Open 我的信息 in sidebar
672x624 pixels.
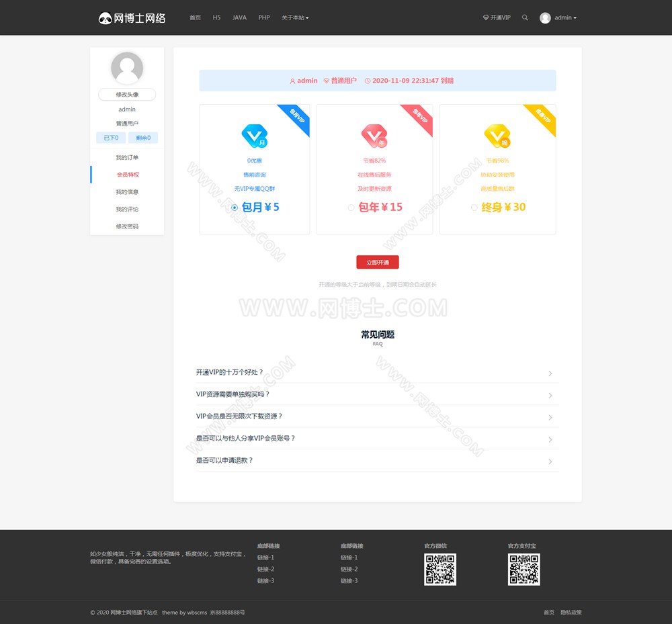[x=127, y=192]
